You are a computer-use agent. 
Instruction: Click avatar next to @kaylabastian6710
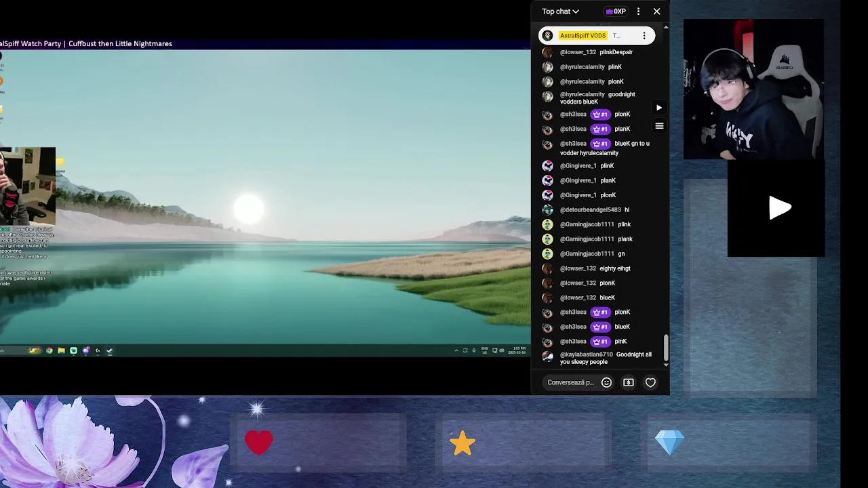(x=548, y=357)
